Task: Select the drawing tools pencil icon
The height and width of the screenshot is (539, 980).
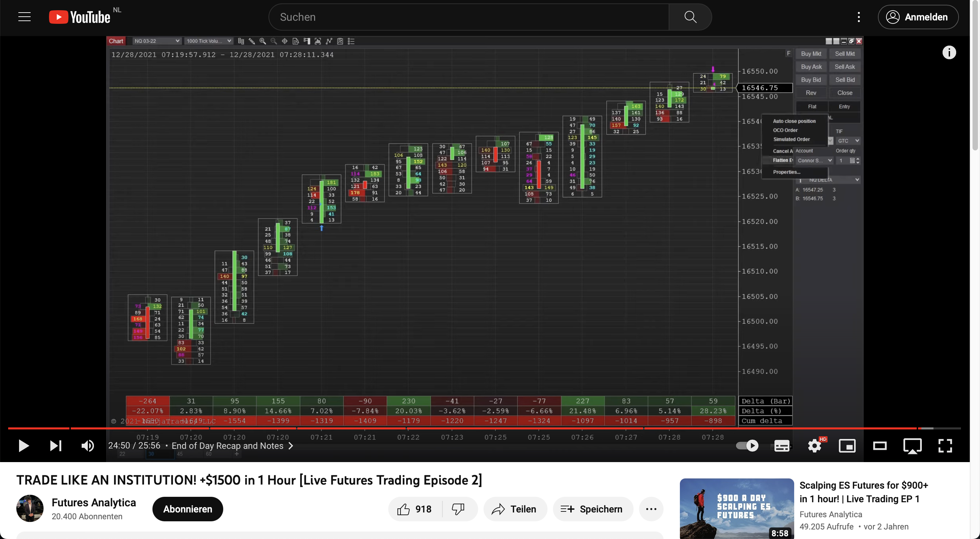Action: point(252,41)
